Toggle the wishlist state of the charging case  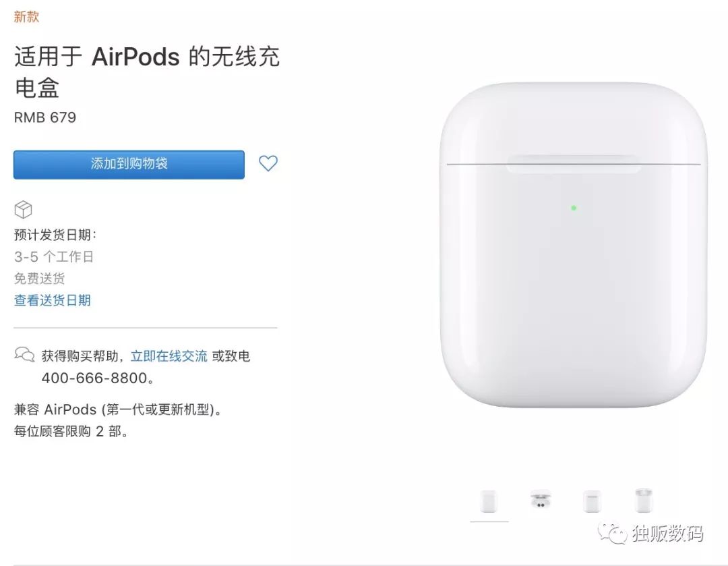[x=268, y=164]
